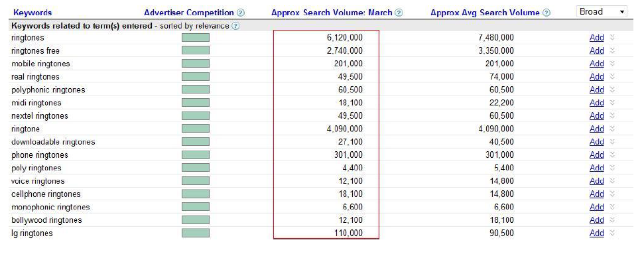Click help icon next to Approx Avg Search Volume
Screen dimensions: 644x254
(x=547, y=13)
